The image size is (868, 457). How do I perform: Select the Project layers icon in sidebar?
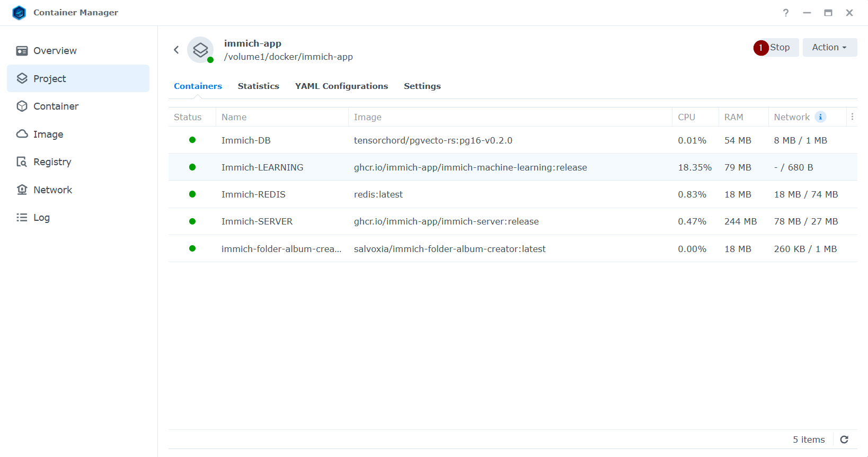pyautogui.click(x=22, y=78)
